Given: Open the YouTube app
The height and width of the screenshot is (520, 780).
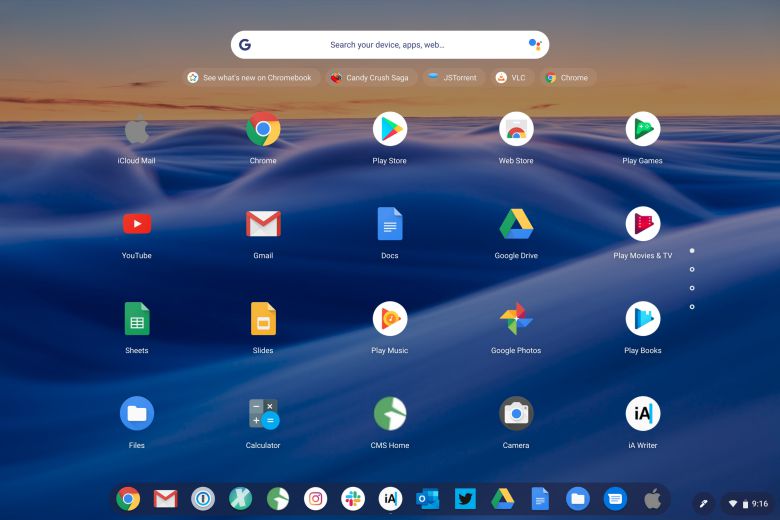Looking at the screenshot, I should tap(137, 224).
